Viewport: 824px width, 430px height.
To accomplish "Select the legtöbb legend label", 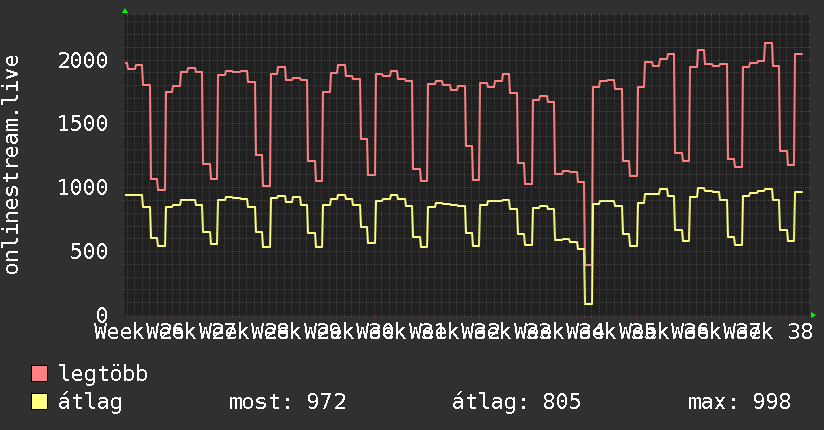I will (x=103, y=373).
